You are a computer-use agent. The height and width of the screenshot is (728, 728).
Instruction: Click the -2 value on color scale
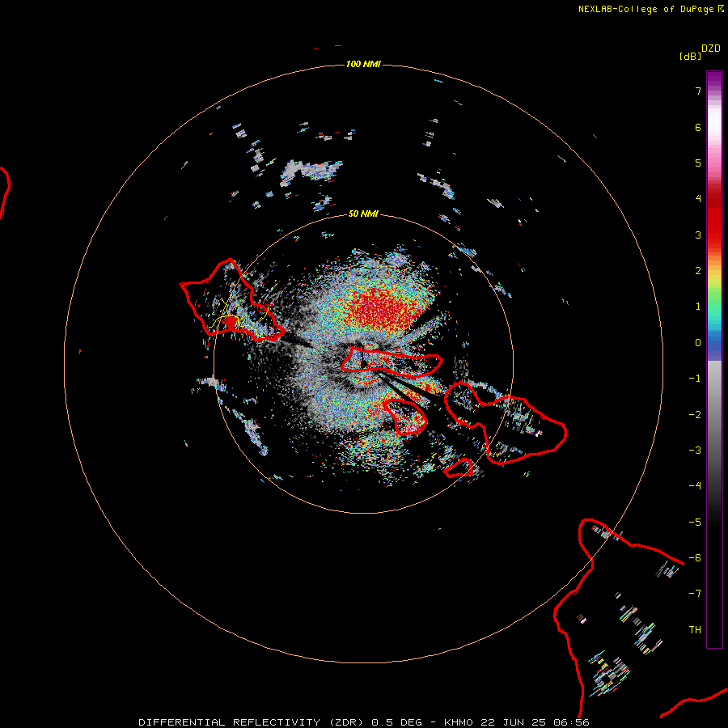pos(695,415)
